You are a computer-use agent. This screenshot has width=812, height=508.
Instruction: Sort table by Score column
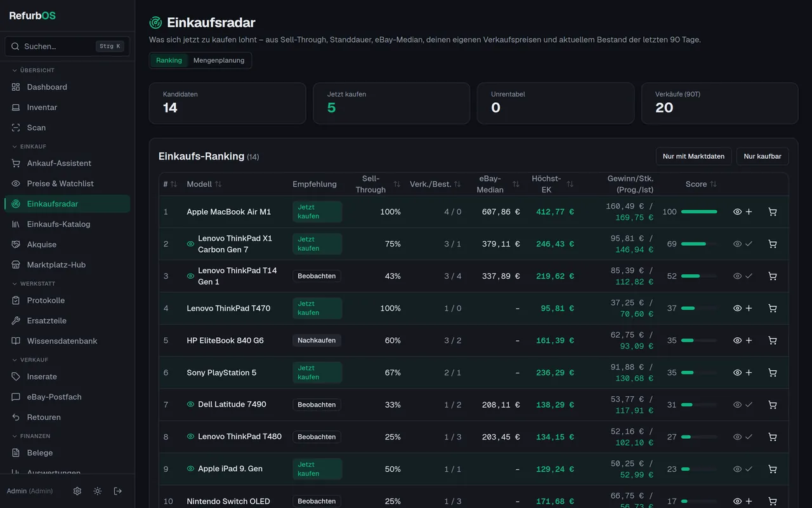[701, 184]
